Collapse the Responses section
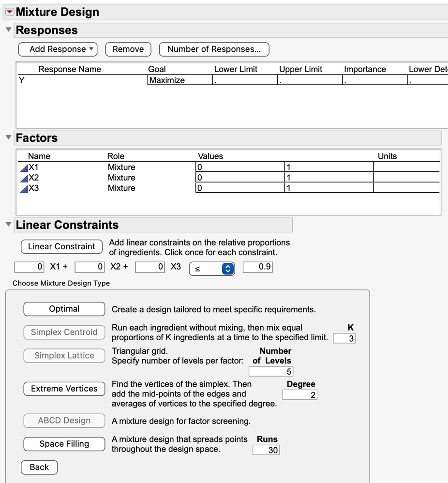 8,30
